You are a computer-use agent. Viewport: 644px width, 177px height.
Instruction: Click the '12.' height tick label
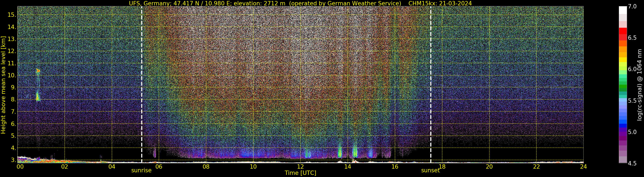pos(12,51)
